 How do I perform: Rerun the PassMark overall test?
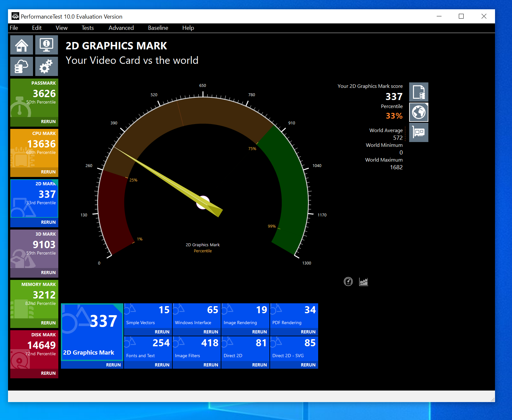(x=48, y=122)
